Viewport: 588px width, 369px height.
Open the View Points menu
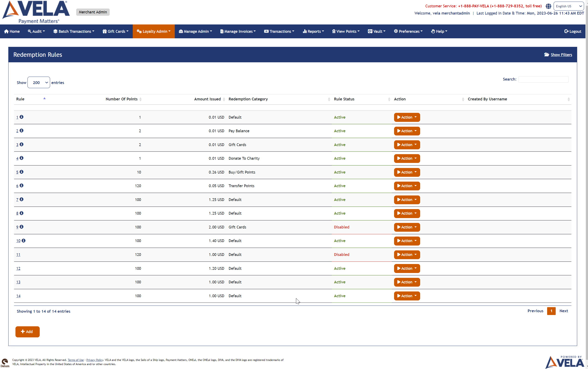pyautogui.click(x=346, y=31)
